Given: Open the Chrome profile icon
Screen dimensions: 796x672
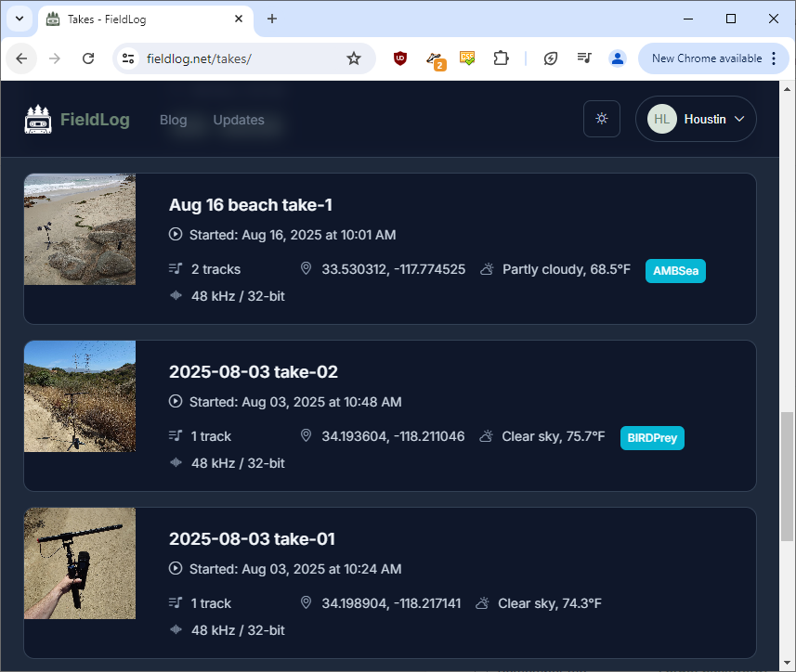Looking at the screenshot, I should pos(618,58).
